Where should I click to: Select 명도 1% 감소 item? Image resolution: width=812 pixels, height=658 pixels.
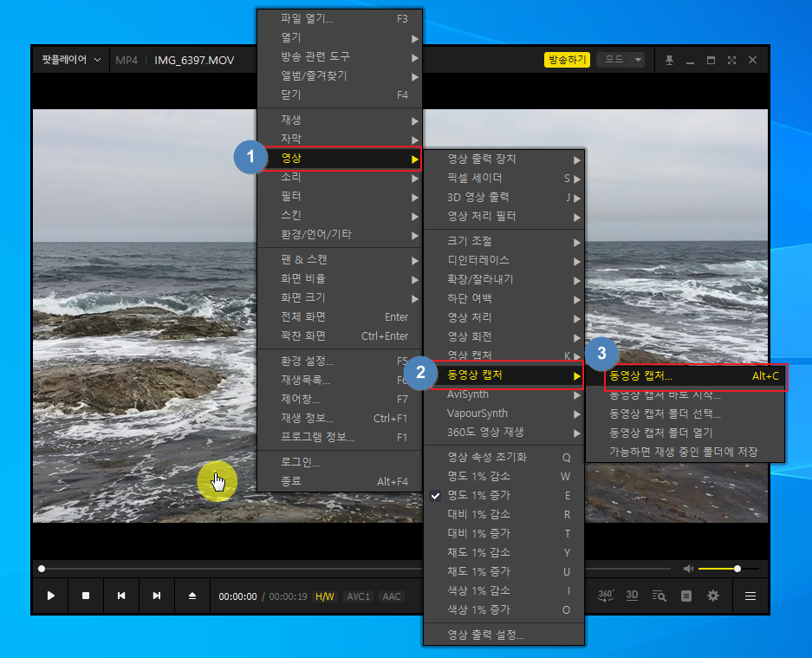[503, 477]
